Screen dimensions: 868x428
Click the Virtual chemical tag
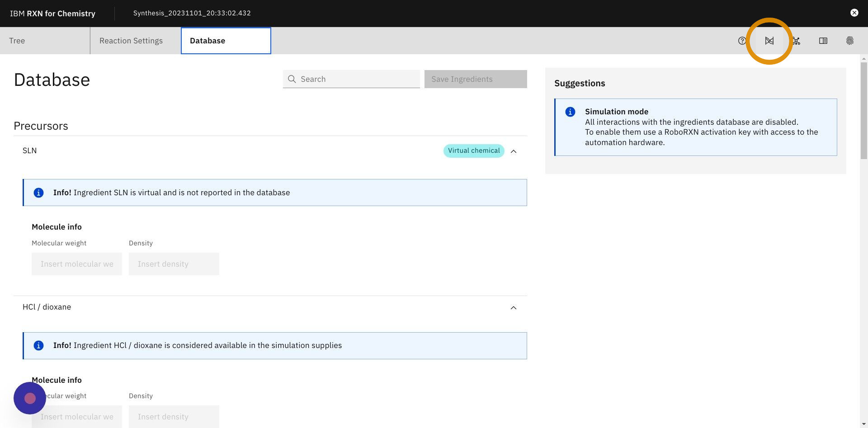tap(474, 151)
